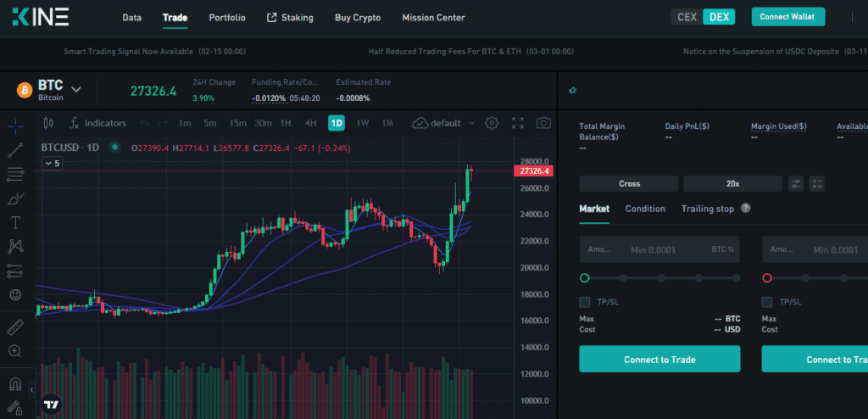The height and width of the screenshot is (419, 868).
Task: Select the prediction and measurement tool
Action: coord(15,271)
